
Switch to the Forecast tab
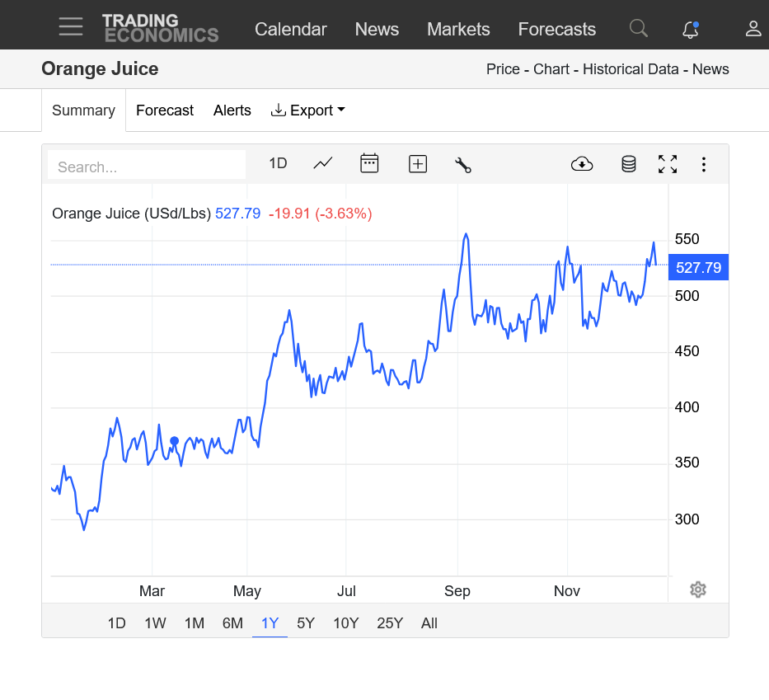point(165,110)
